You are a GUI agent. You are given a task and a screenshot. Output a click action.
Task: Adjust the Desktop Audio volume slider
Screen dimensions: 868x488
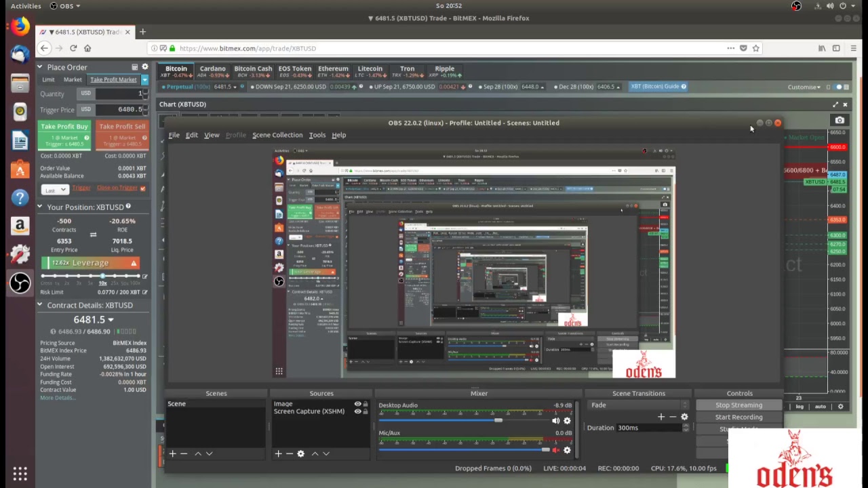click(498, 421)
